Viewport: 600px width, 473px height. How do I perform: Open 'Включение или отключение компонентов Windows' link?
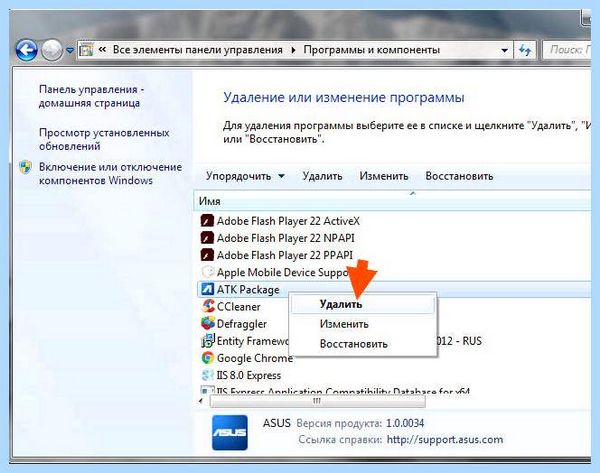[110, 174]
